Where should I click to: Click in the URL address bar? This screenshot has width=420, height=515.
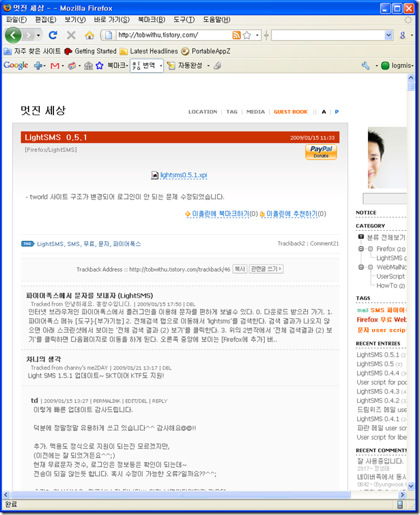[x=174, y=35]
